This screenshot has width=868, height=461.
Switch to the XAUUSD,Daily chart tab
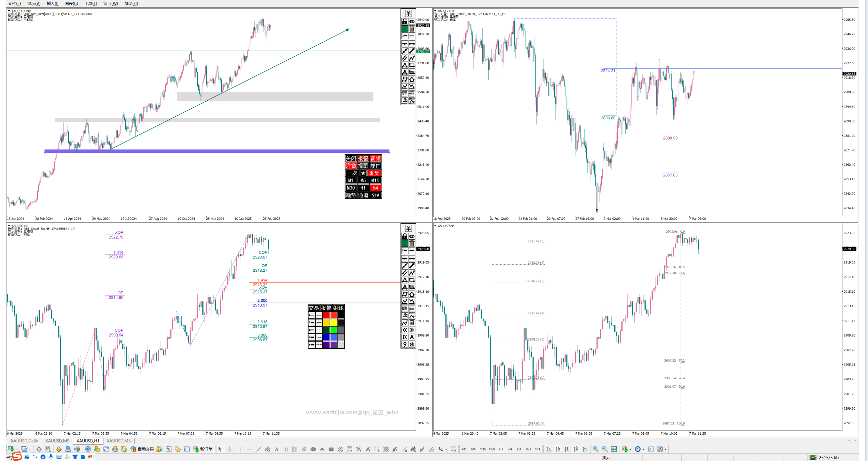[x=24, y=441]
